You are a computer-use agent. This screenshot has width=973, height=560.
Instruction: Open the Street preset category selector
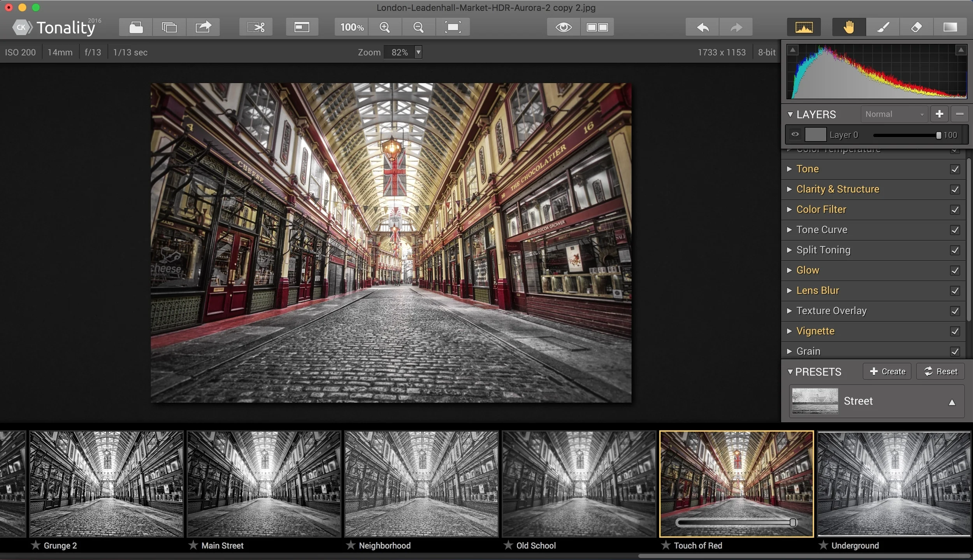click(876, 401)
